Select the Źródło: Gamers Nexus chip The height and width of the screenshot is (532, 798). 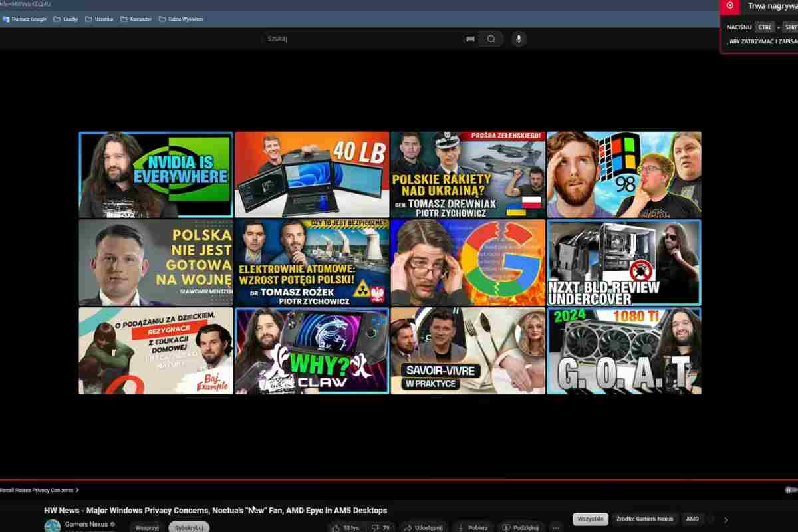644,519
